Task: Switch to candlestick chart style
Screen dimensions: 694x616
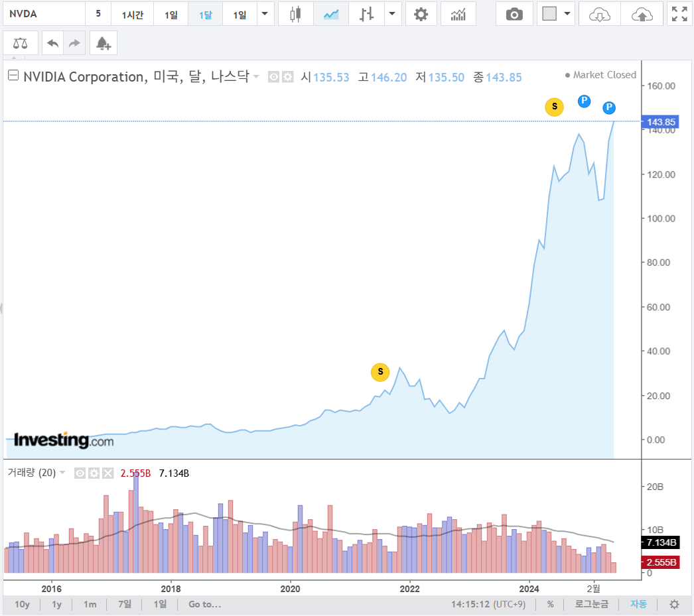Action: [x=296, y=14]
